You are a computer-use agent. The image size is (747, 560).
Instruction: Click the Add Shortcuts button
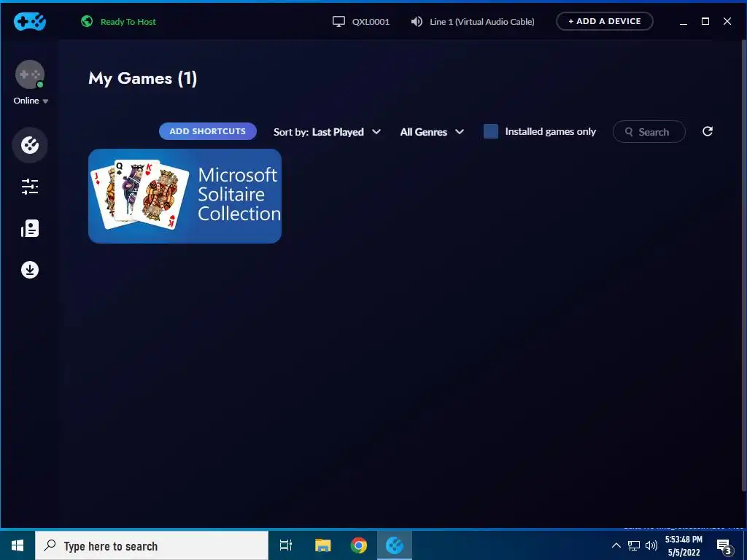tap(208, 131)
